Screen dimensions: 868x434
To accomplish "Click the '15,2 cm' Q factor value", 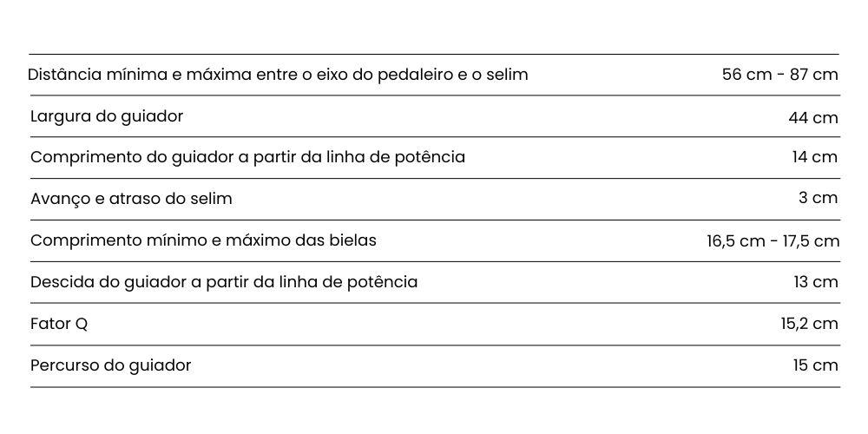I will pyautogui.click(x=809, y=325).
